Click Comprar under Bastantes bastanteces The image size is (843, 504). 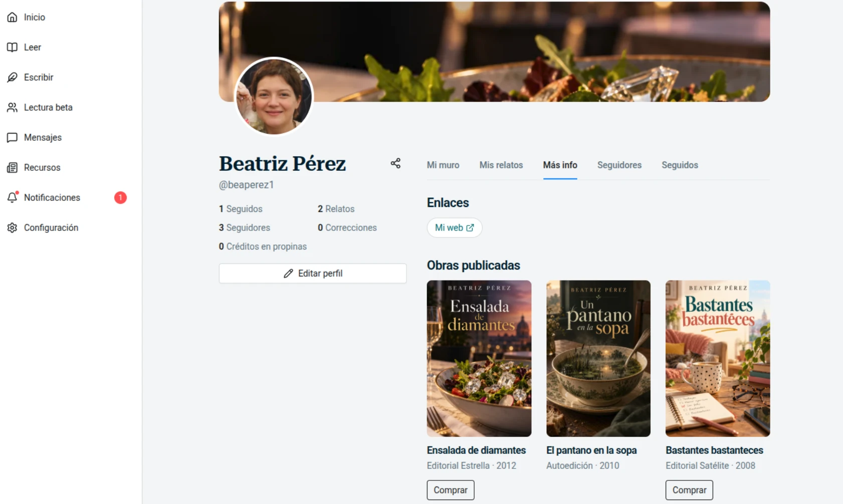coord(689,490)
